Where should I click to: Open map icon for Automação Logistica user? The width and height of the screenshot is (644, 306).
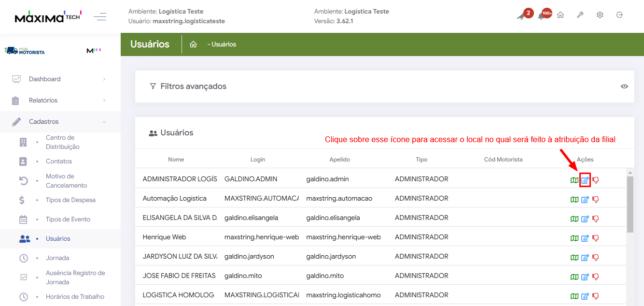coord(574,199)
